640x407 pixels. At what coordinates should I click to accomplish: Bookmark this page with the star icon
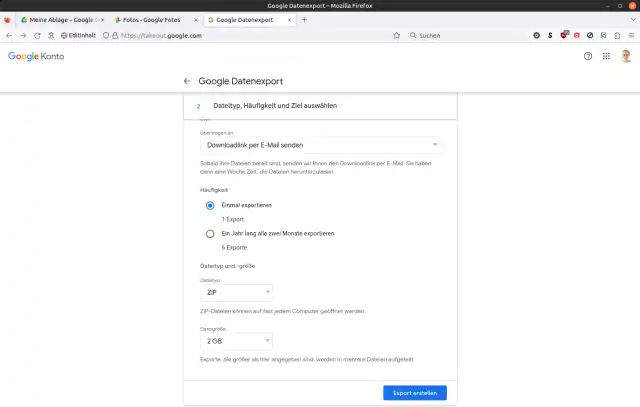[396, 36]
